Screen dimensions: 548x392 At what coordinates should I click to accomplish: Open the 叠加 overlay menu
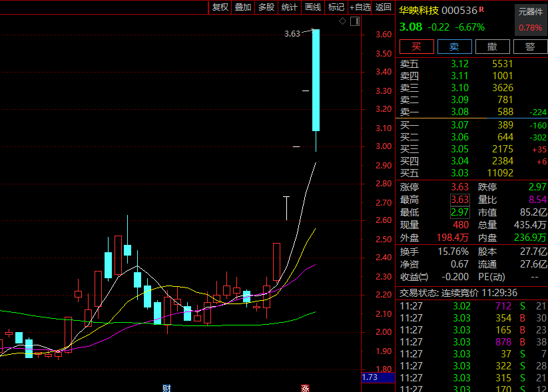243,7
